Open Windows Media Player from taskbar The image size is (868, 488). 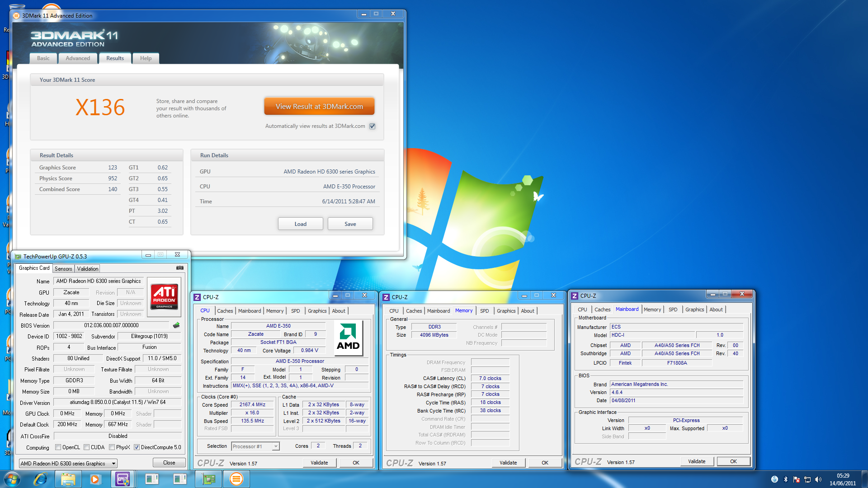[94, 479]
